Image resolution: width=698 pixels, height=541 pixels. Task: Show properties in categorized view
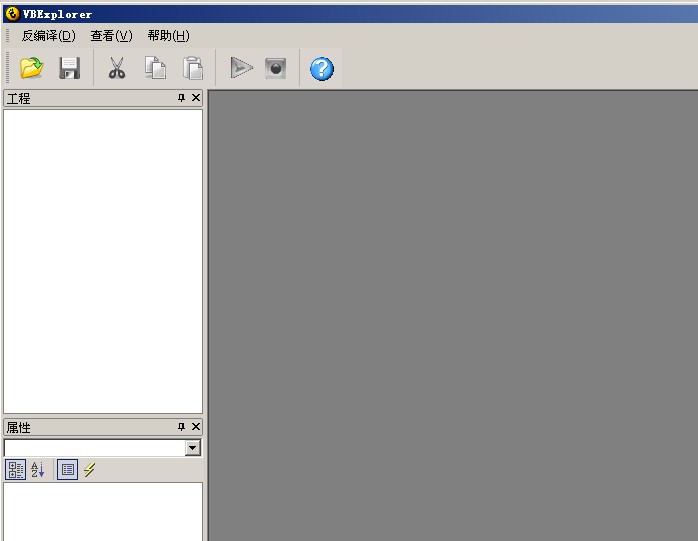pyautogui.click(x=16, y=470)
